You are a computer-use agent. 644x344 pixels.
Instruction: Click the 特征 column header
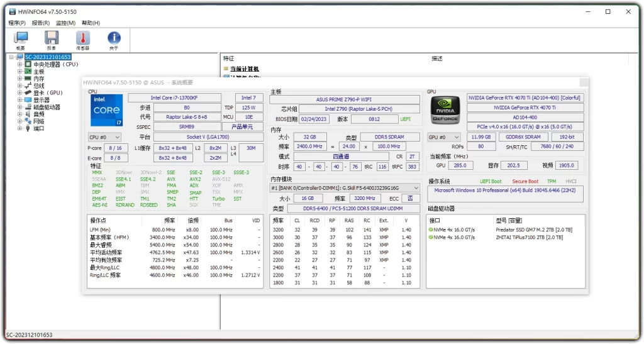[x=229, y=58]
